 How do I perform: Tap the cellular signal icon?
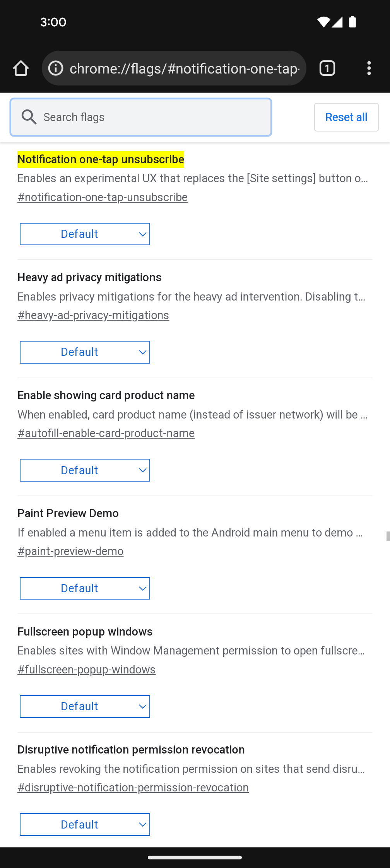tap(338, 22)
